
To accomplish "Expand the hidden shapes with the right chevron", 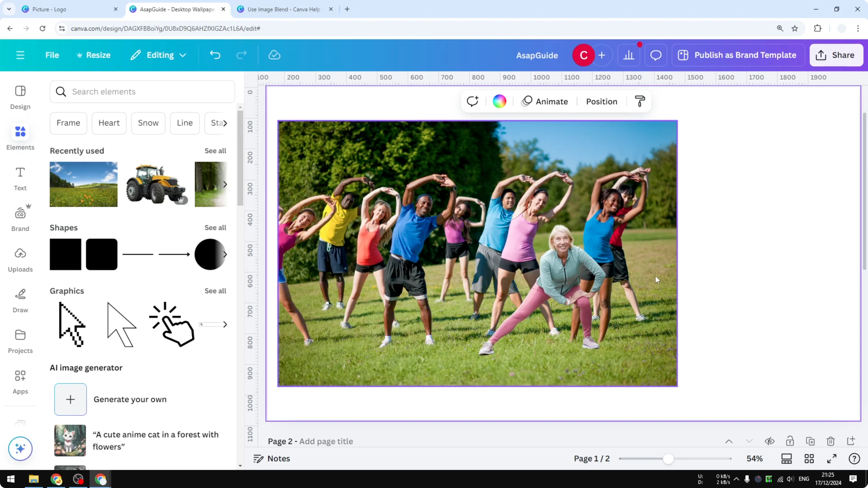I will pos(225,254).
